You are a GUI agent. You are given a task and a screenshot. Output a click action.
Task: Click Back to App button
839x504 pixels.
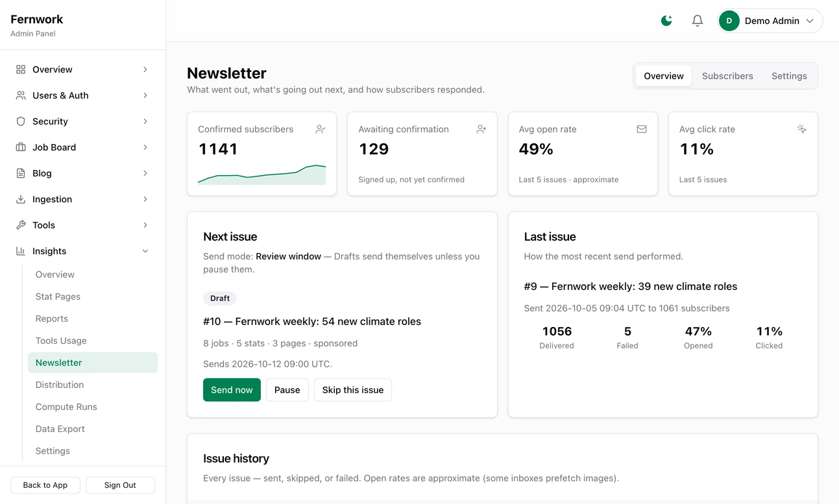[x=45, y=485]
